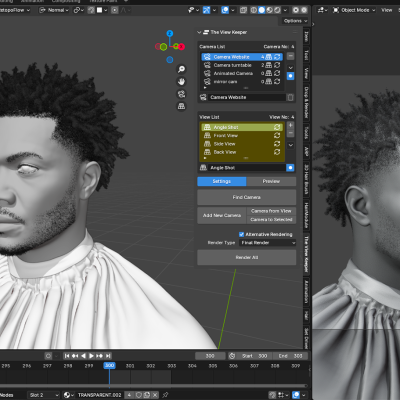
Task: Click pin icon next to material name
Action: coord(165,395)
